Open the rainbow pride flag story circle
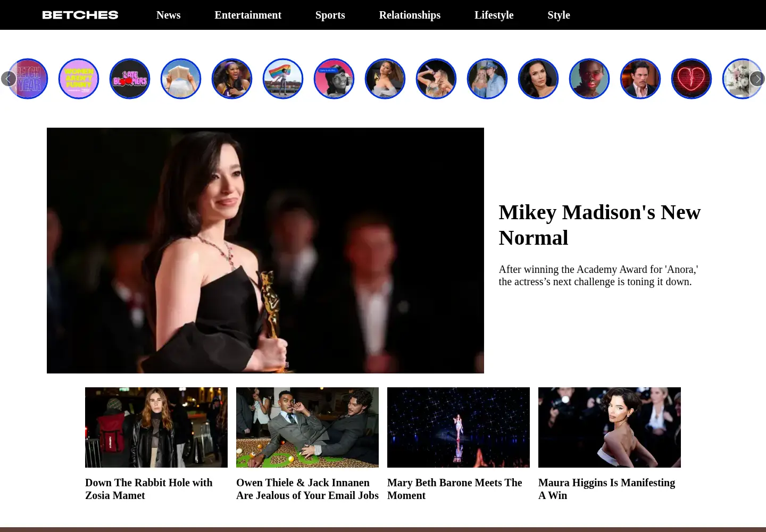 point(283,79)
